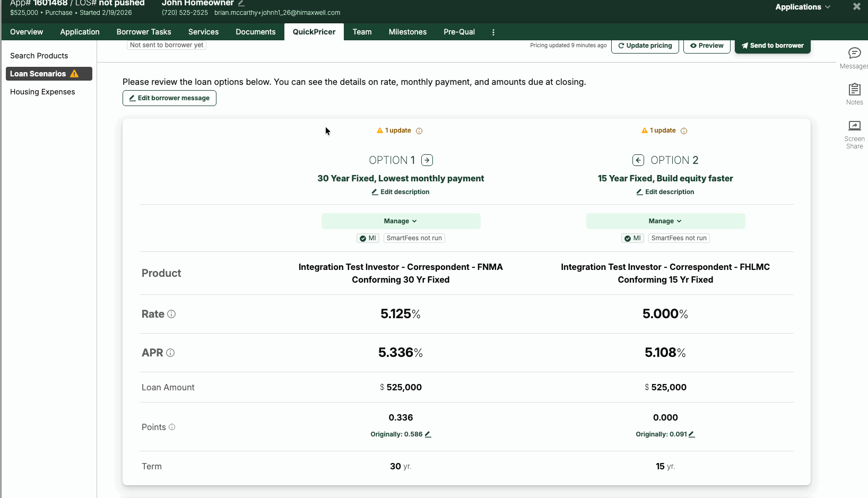Open the Applications dropdown menu
The image size is (868, 498).
pos(802,7)
